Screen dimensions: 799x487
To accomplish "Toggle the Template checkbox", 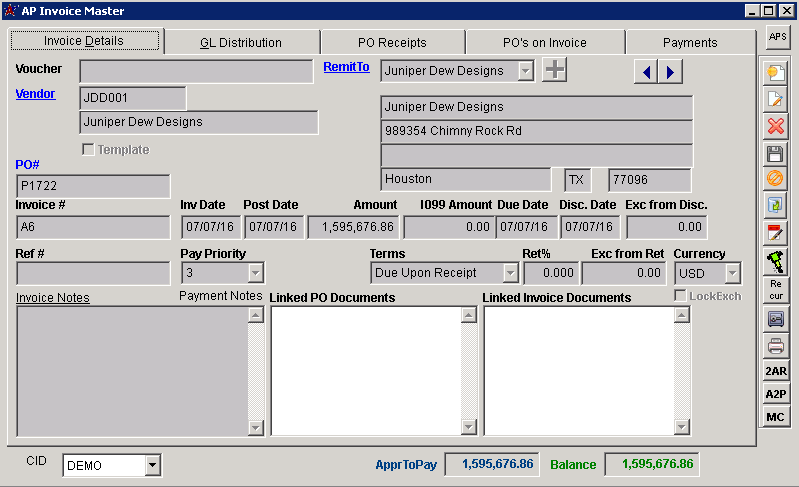I will 88,150.
